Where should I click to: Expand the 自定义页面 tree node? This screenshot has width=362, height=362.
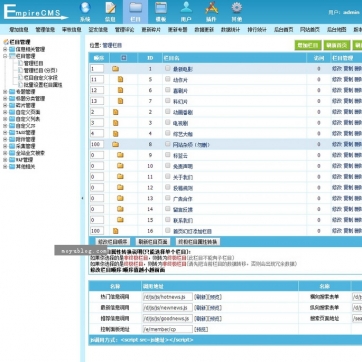click(5, 112)
